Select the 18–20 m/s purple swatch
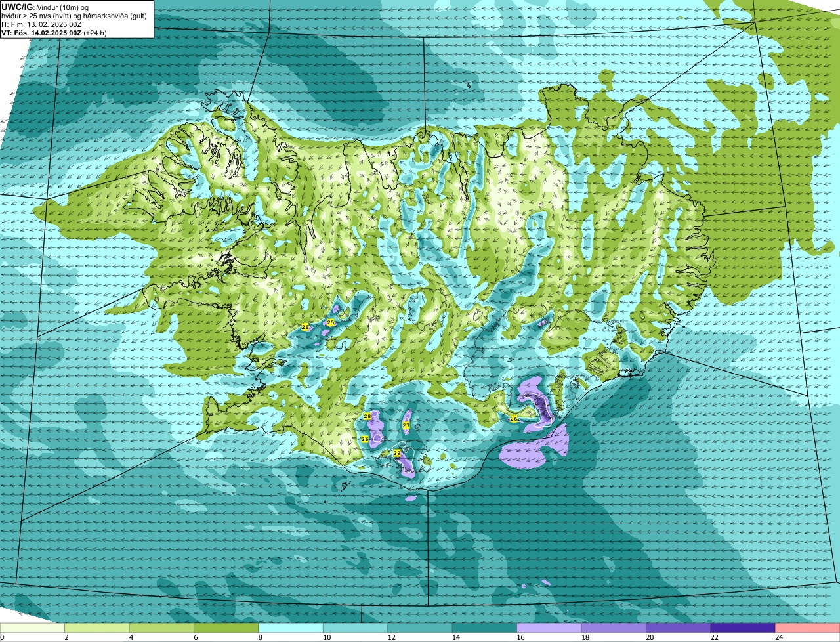Viewport: 840px width, 642px height. 614,628
